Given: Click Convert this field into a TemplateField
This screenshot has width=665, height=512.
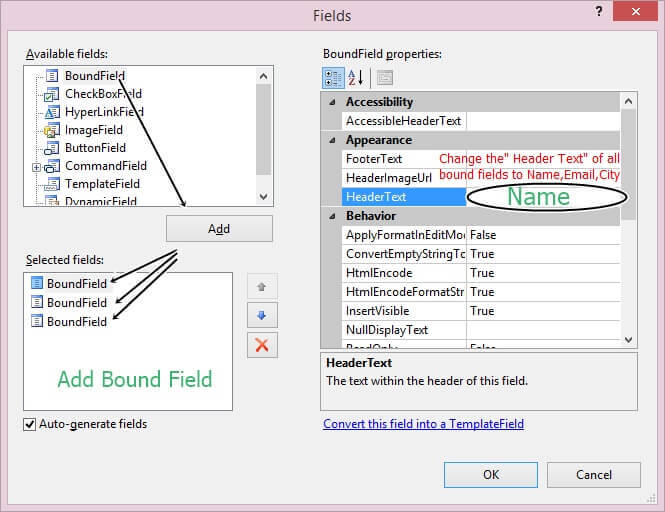Looking at the screenshot, I should pos(423,424).
